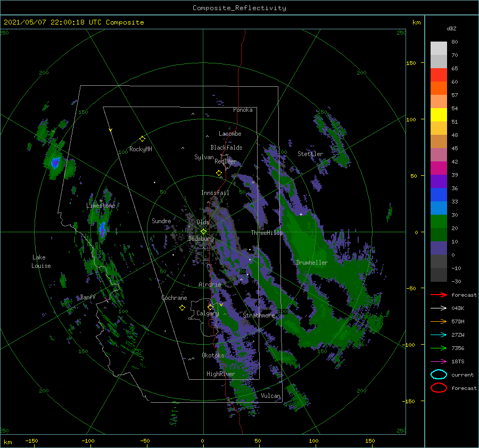Click the green 7356 arrow icon
Screen dimensions: 479x448
(x=439, y=348)
